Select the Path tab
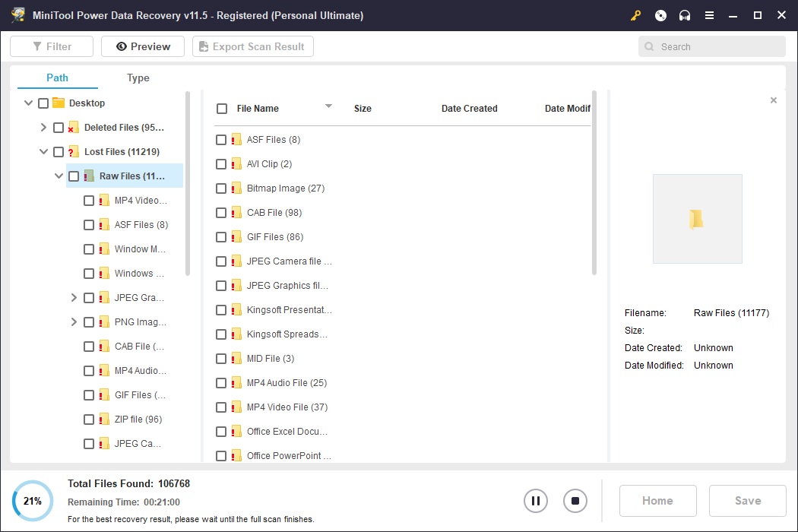Screen dimensions: 798x532 (56, 78)
